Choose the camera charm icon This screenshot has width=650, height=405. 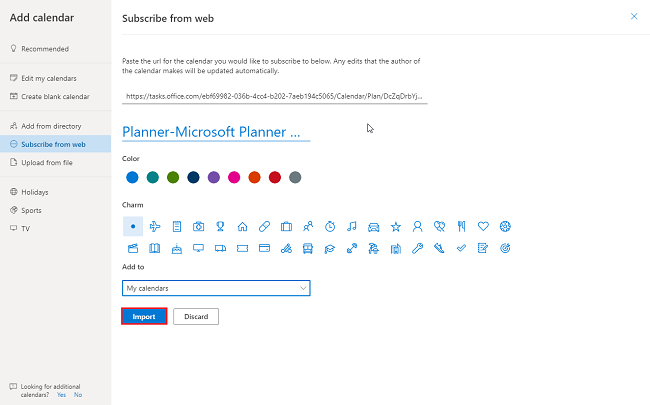pyautogui.click(x=198, y=226)
